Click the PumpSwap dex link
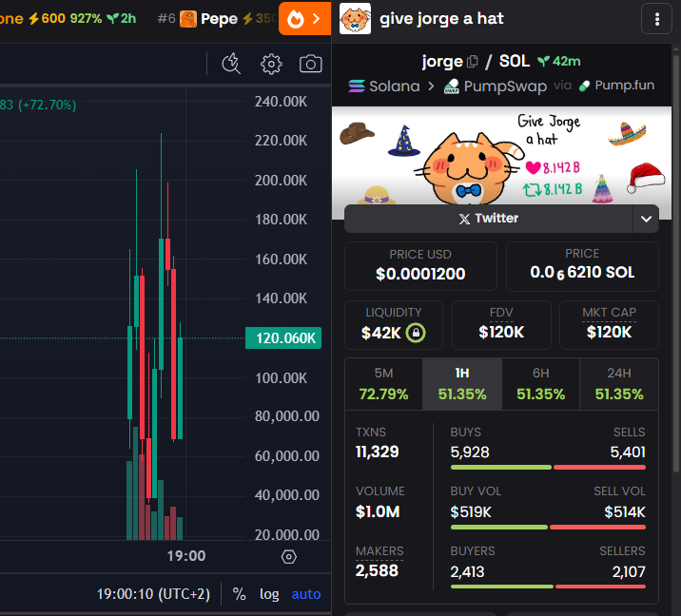Viewport: 681px width, 616px height. pyautogui.click(x=496, y=86)
